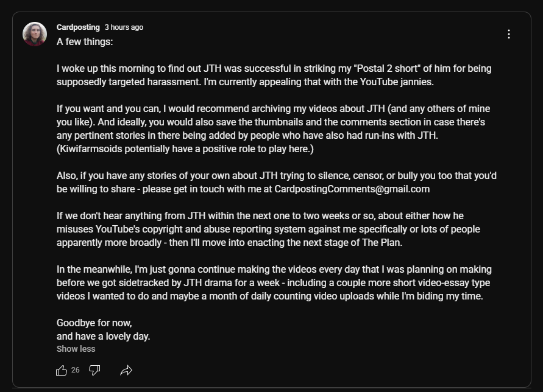Image resolution: width=543 pixels, height=392 pixels.
Task: Select the like count showing 26
Action: 75,370
